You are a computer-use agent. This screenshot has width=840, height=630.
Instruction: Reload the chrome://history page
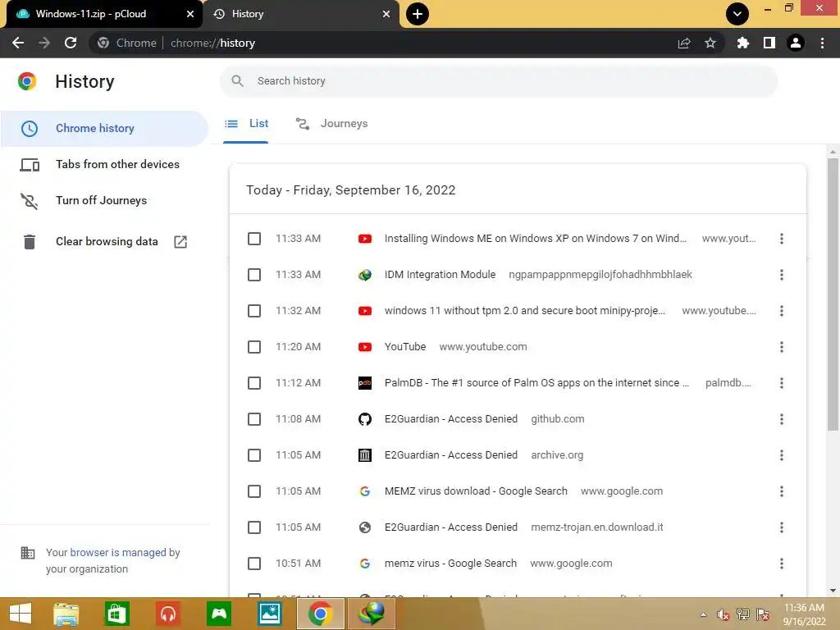[71, 43]
